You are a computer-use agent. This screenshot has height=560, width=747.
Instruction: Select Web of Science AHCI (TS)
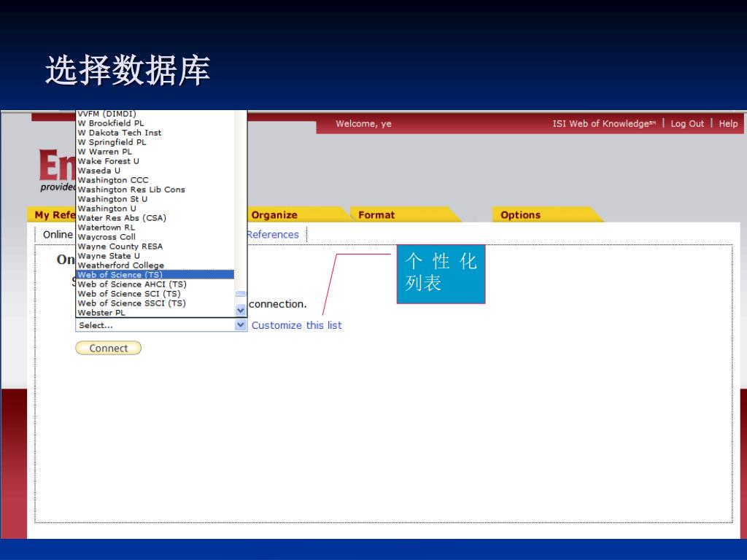(x=155, y=284)
